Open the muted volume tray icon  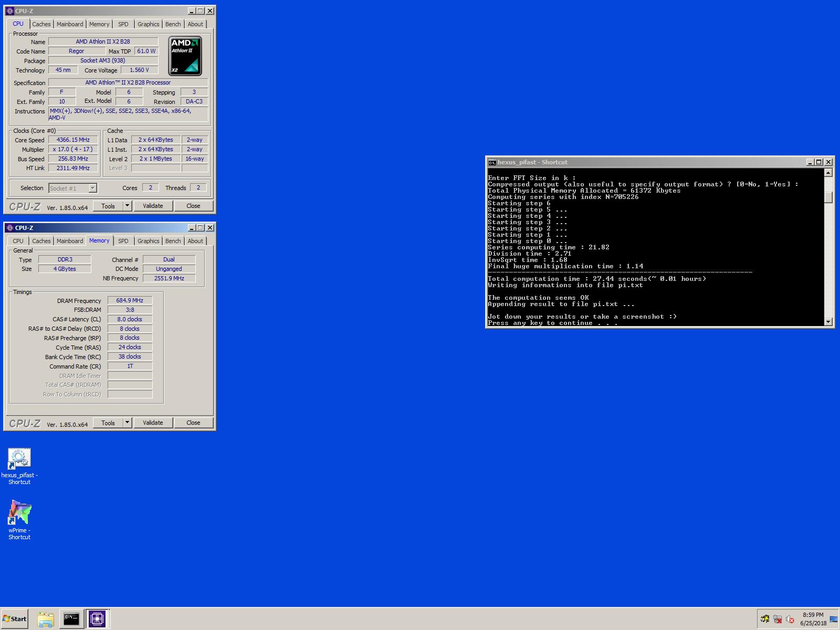pos(790,619)
